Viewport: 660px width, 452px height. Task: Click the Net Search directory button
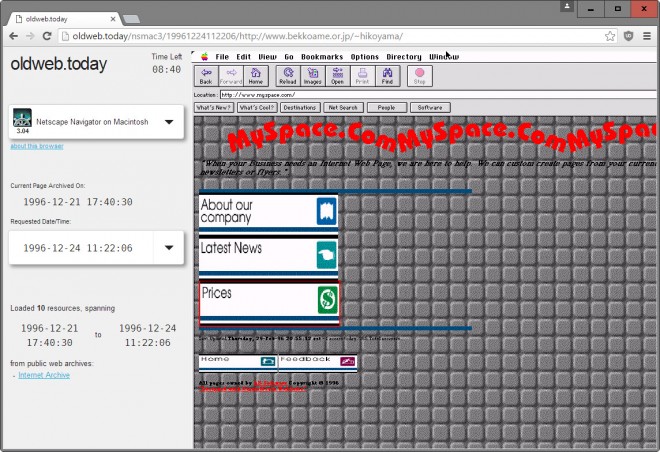(343, 107)
